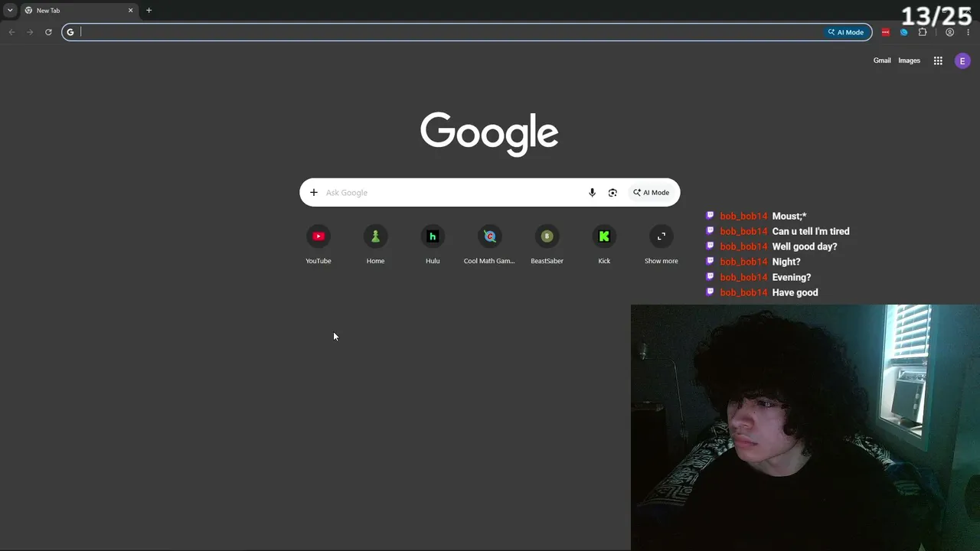This screenshot has width=980, height=551.
Task: Go forward with the forward arrow
Action: [30, 32]
